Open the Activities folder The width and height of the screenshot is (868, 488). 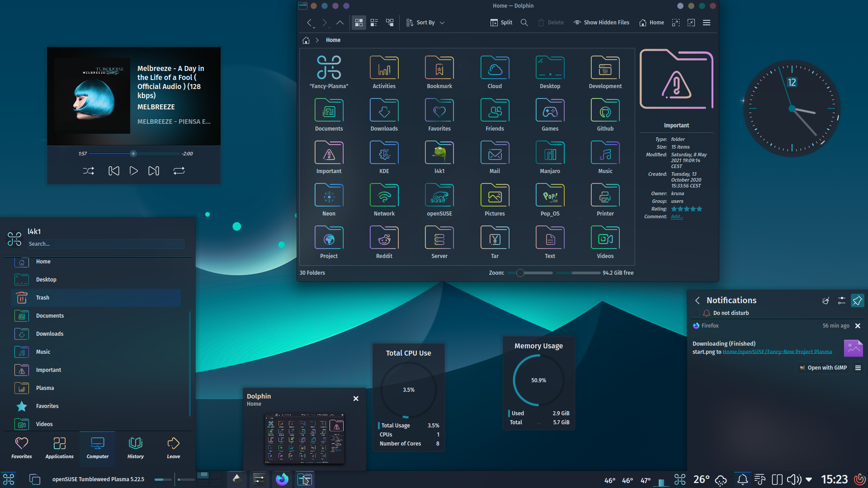click(384, 72)
